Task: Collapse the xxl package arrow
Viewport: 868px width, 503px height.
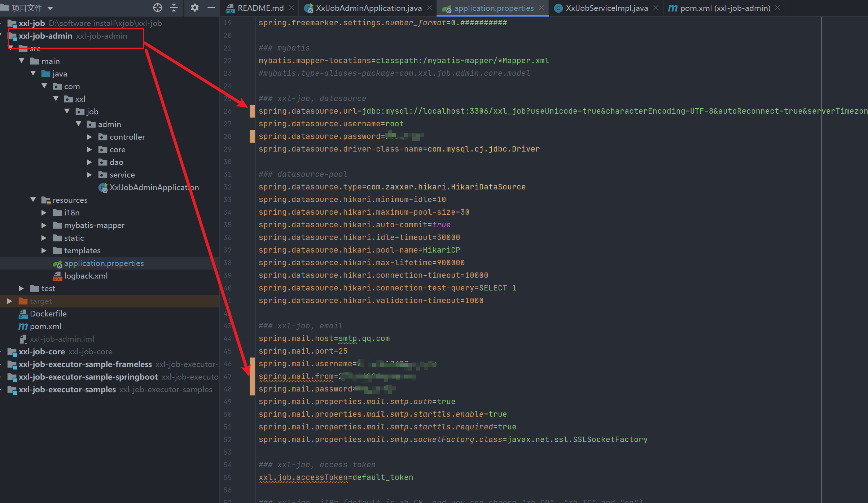Action: click(56, 99)
